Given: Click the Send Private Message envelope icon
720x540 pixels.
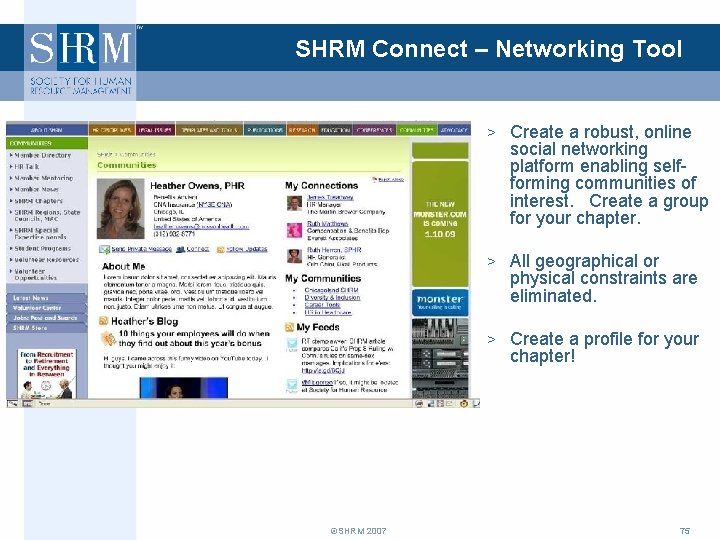Looking at the screenshot, I should pyautogui.click(x=104, y=249).
